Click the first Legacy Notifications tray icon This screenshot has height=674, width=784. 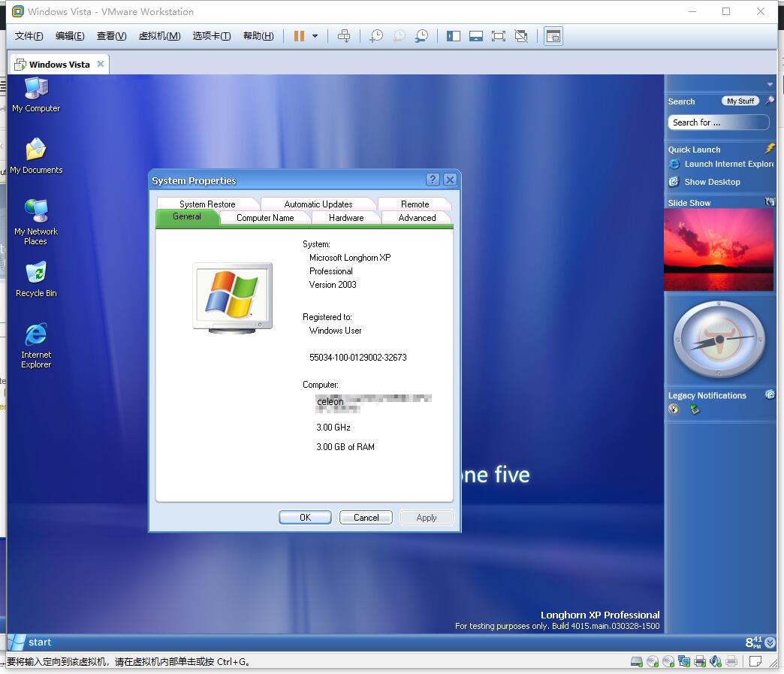pyautogui.click(x=674, y=410)
